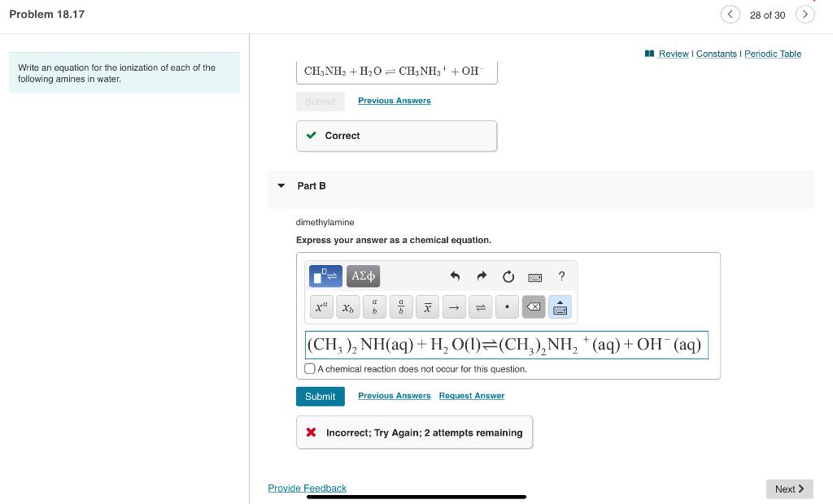
Task: Select the subscript formatting icon
Action: click(347, 307)
